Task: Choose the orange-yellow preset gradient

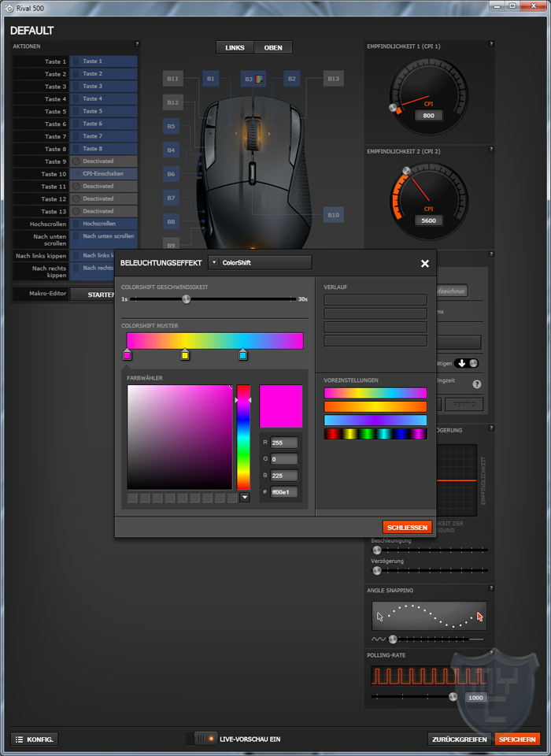Action: (x=375, y=406)
